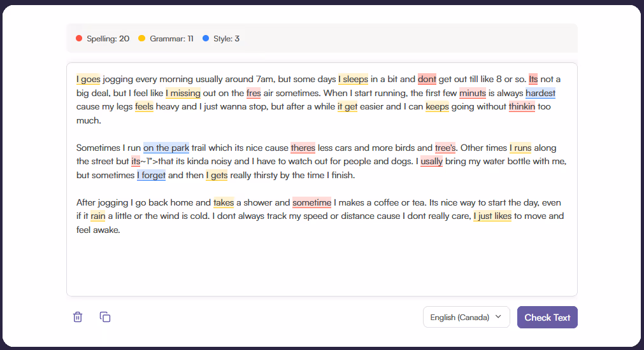Click the highlighted phrase "I sleeps"
The width and height of the screenshot is (644, 350).
[354, 79]
